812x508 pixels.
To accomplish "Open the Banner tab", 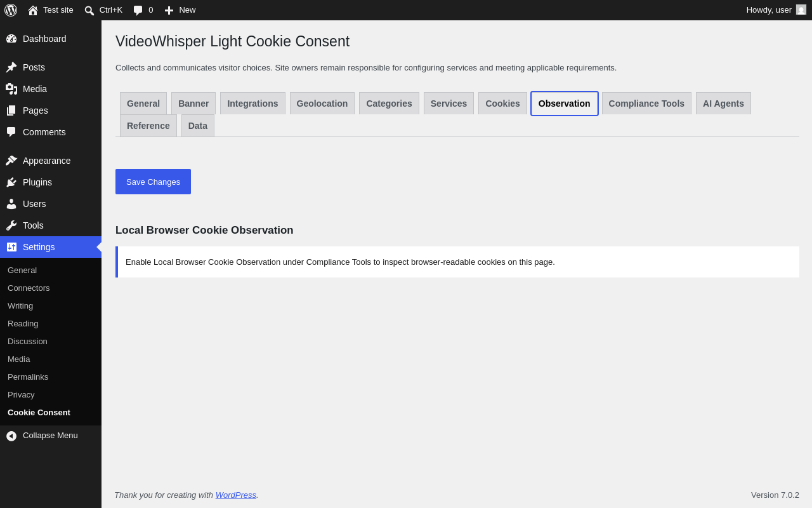I will pyautogui.click(x=193, y=104).
